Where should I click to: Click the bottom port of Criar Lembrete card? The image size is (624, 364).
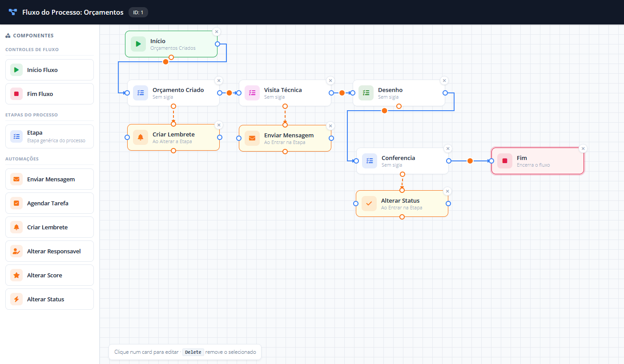173,151
